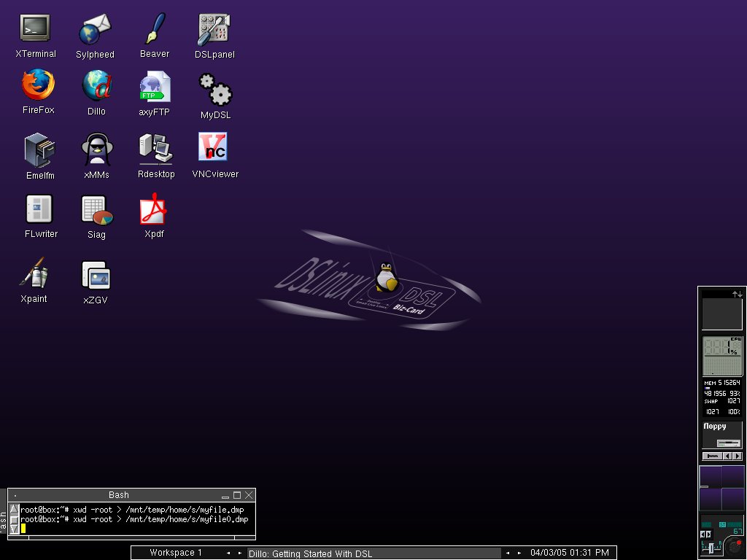
Task: Click the CPU usage monitor applet
Action: 722,357
